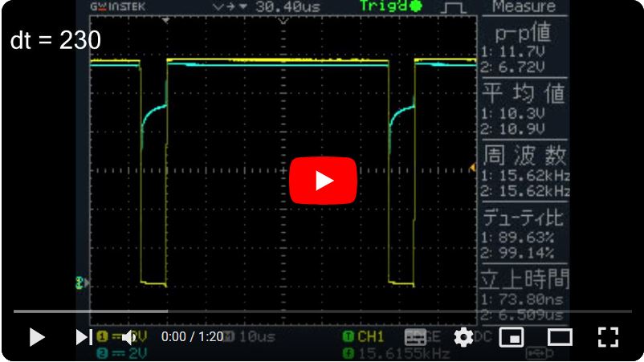This screenshot has height=362, width=644.
Task: Click the 0:00 / 1:20 time display
Action: pyautogui.click(x=192, y=337)
